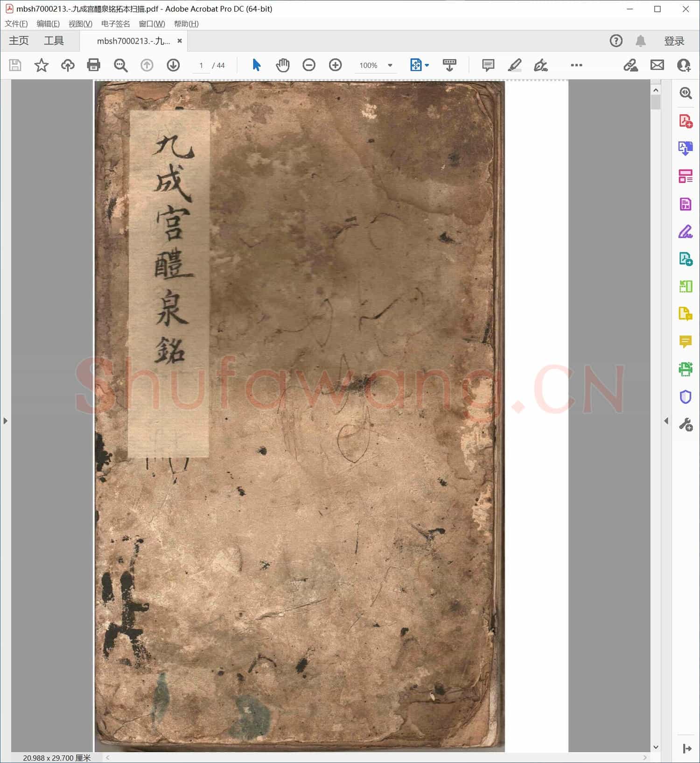Click horizontal scrollbar left arrow
The width and height of the screenshot is (700, 763).
(x=108, y=757)
